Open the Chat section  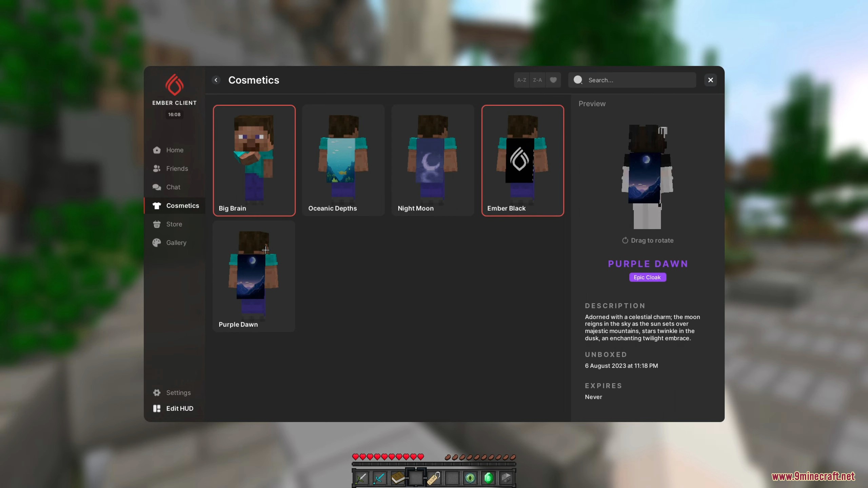click(175, 187)
